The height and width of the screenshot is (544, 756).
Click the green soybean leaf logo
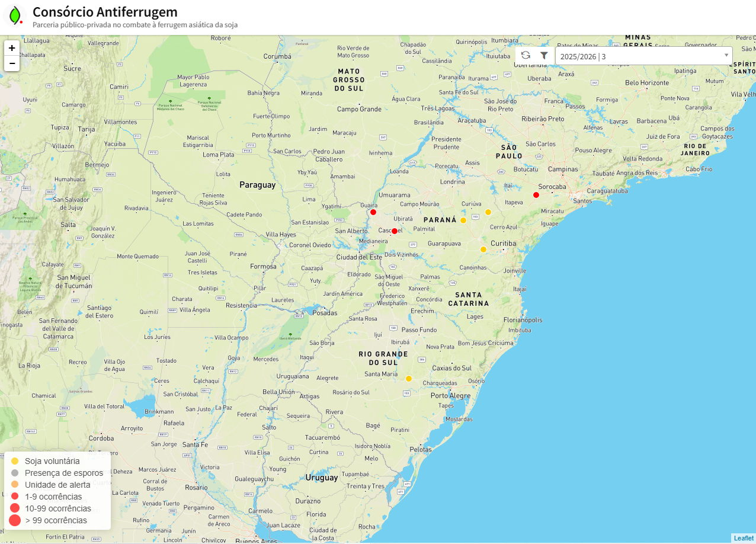pos(14,15)
